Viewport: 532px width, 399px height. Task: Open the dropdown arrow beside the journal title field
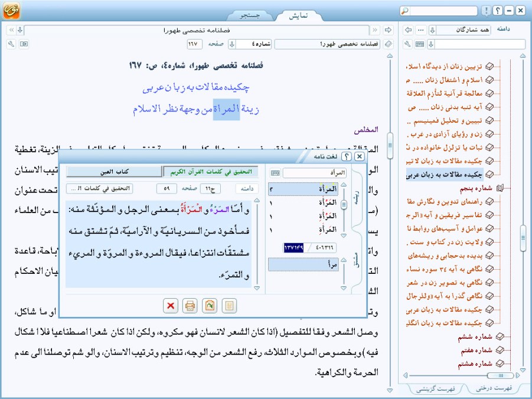[20, 30]
